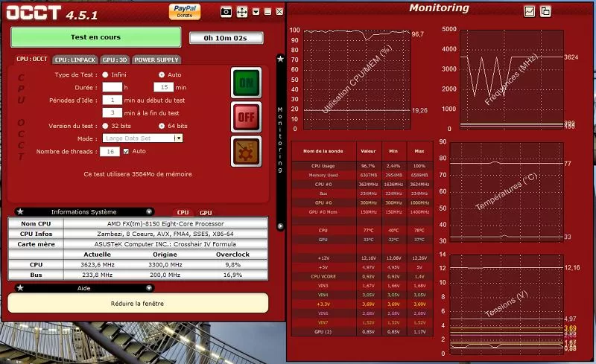Open the POWER SUPPLY tab
596x364 pixels.
pyautogui.click(x=156, y=60)
